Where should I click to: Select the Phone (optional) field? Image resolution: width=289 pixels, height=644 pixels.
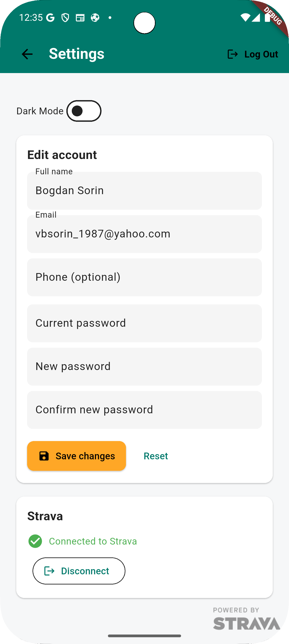point(144,277)
